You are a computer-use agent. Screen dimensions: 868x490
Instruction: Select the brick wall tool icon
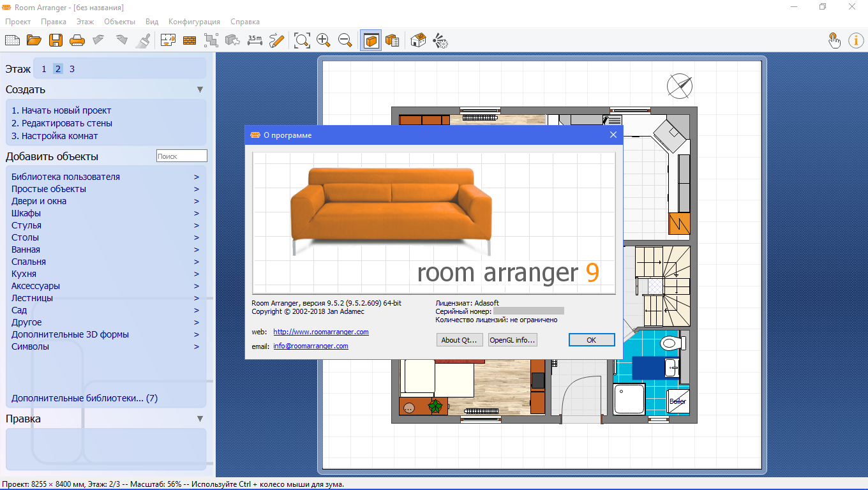(x=190, y=40)
